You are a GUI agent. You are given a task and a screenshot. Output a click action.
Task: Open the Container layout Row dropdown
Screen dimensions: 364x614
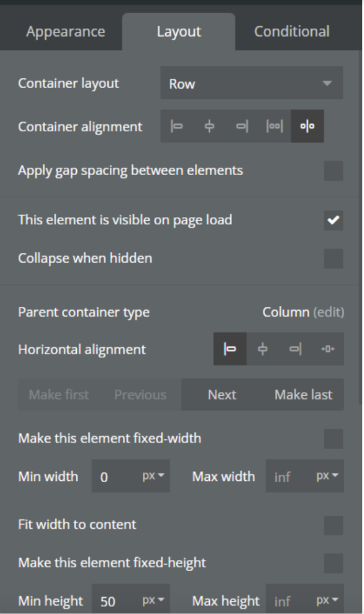[251, 83]
